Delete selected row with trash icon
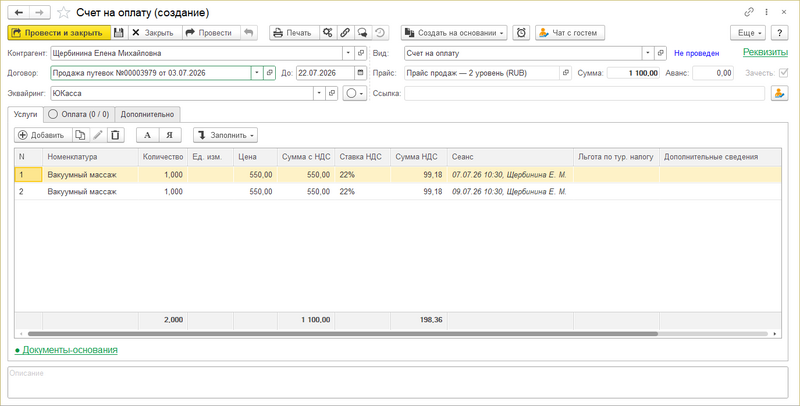This screenshot has width=800, height=406. tap(115, 135)
